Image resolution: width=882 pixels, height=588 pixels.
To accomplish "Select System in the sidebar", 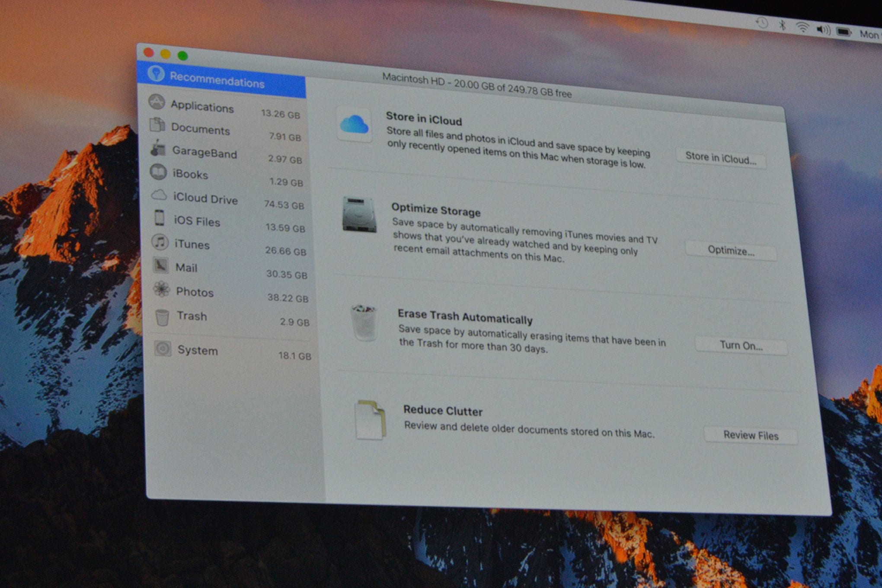I will coord(233,352).
